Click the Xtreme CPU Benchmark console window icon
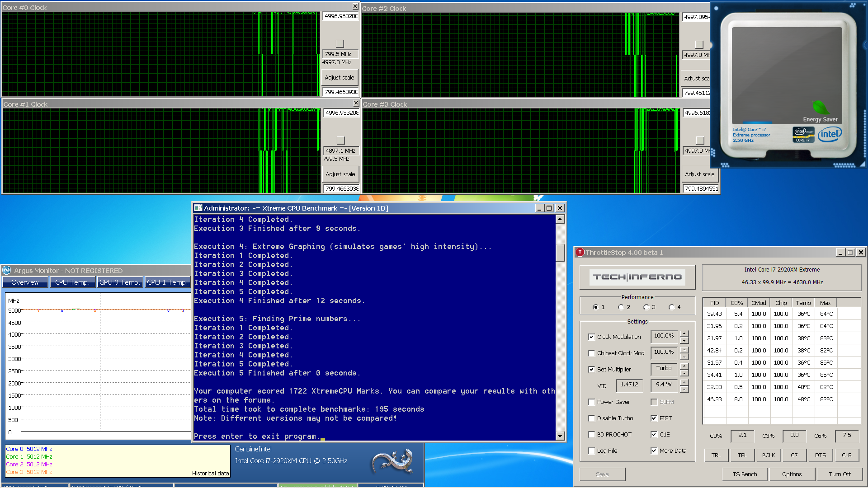The width and height of the screenshot is (868, 488). [x=198, y=208]
